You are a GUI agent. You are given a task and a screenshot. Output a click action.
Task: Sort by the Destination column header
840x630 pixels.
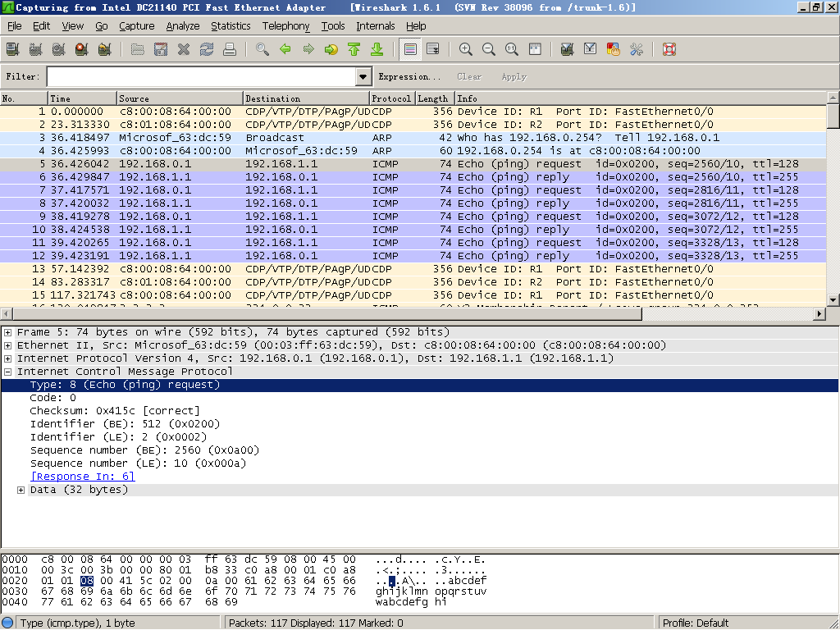click(x=307, y=98)
